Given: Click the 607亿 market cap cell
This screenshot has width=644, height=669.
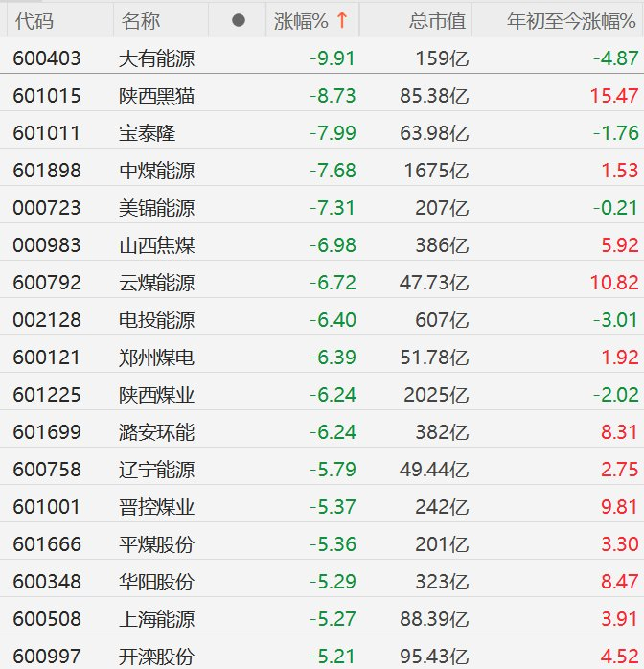Looking at the screenshot, I should (442, 320).
